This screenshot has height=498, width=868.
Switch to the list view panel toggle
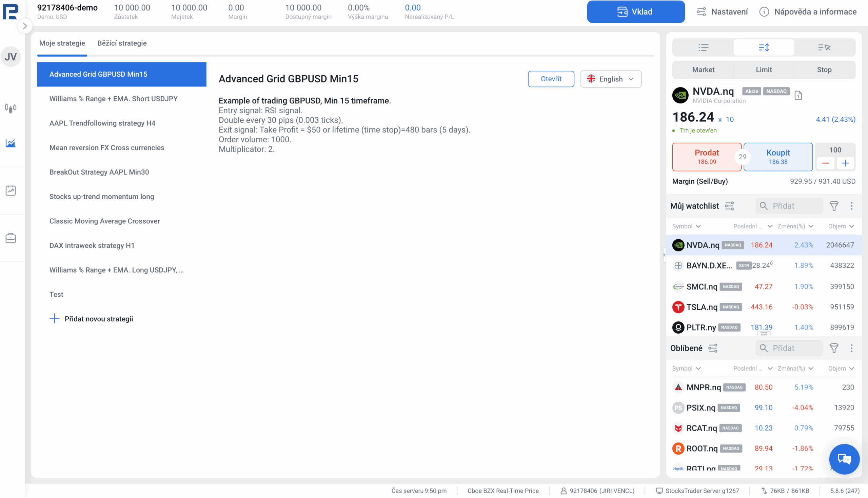pos(703,47)
